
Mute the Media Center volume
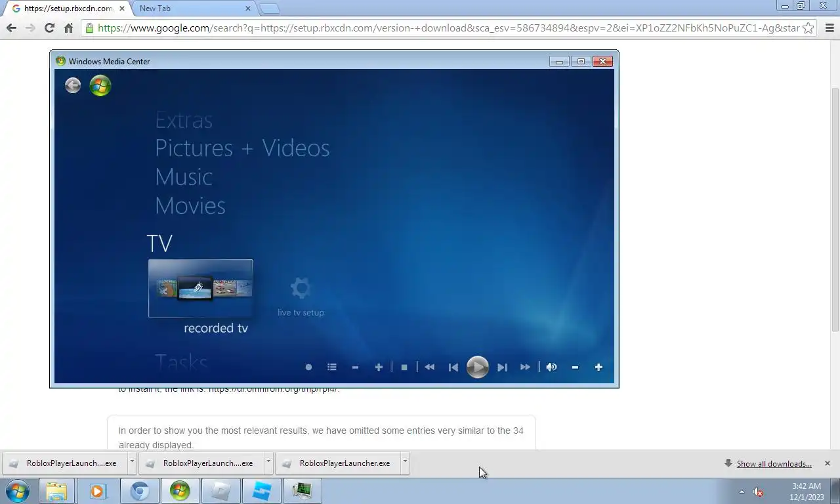click(x=551, y=367)
